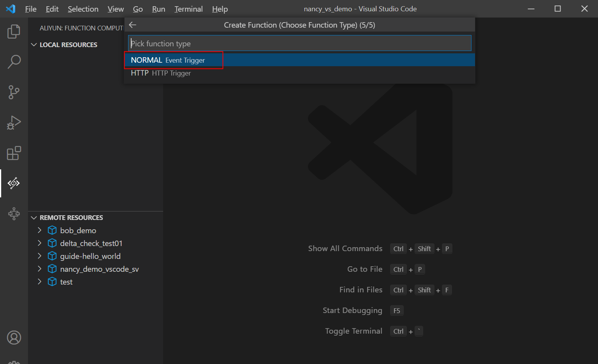The height and width of the screenshot is (364, 598).
Task: Open the Extensions view icon
Action: click(x=14, y=153)
